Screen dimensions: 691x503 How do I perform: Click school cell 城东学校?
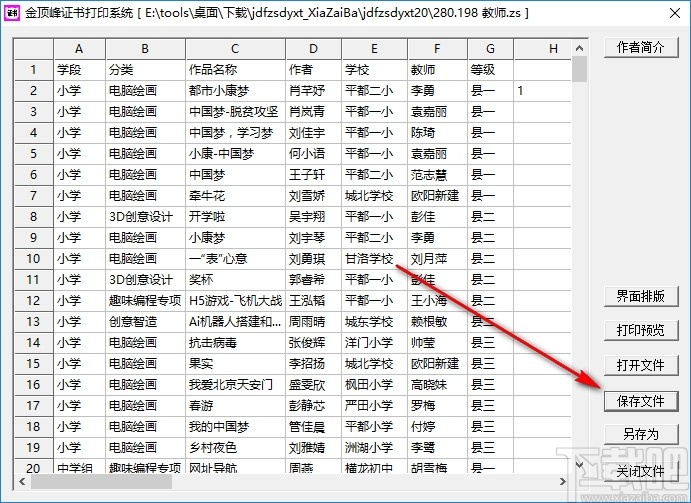point(375,321)
